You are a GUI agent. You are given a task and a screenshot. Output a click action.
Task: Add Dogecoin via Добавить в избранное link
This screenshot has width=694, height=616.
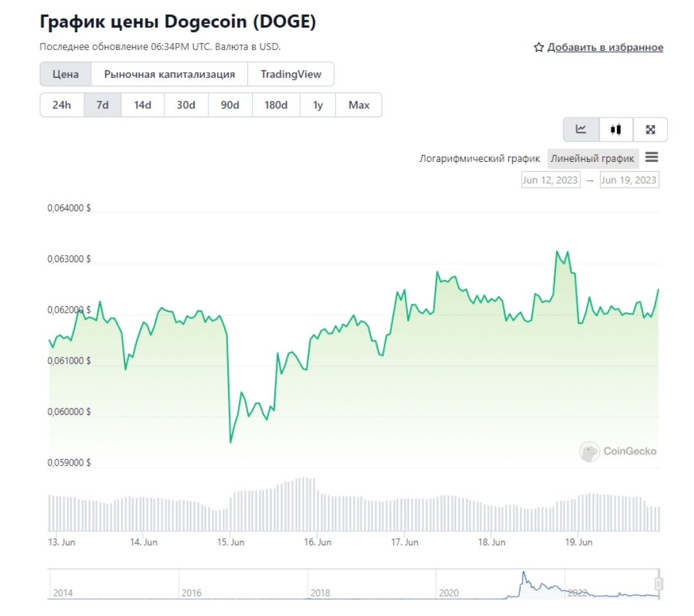tap(605, 47)
